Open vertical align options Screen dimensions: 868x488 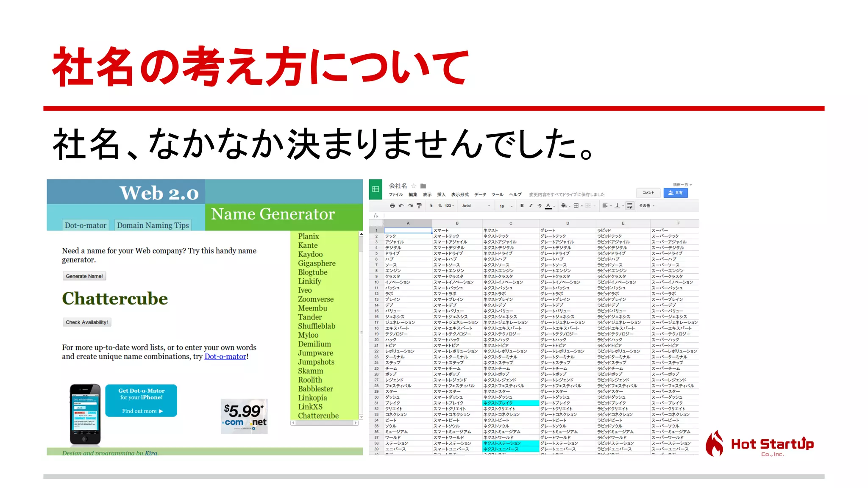pos(619,206)
